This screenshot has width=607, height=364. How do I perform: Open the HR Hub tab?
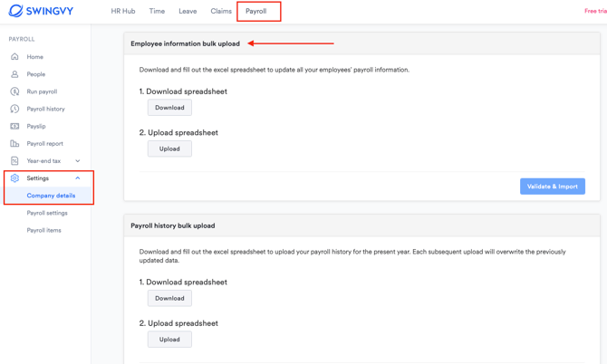(x=123, y=12)
